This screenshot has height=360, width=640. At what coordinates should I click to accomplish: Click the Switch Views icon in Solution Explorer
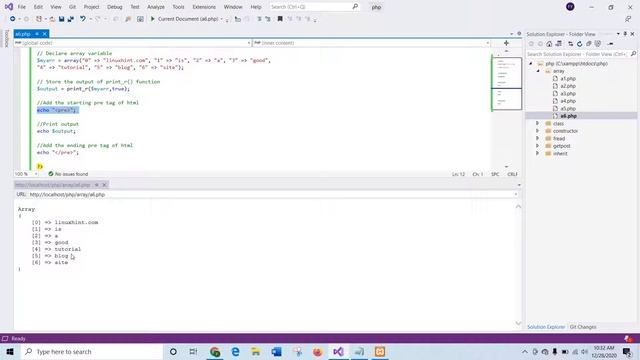559,44
